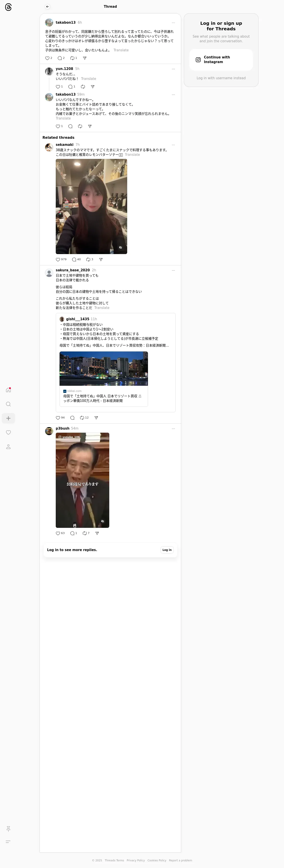Open Cookies Policy in footer
284x868 pixels.
coord(157,860)
